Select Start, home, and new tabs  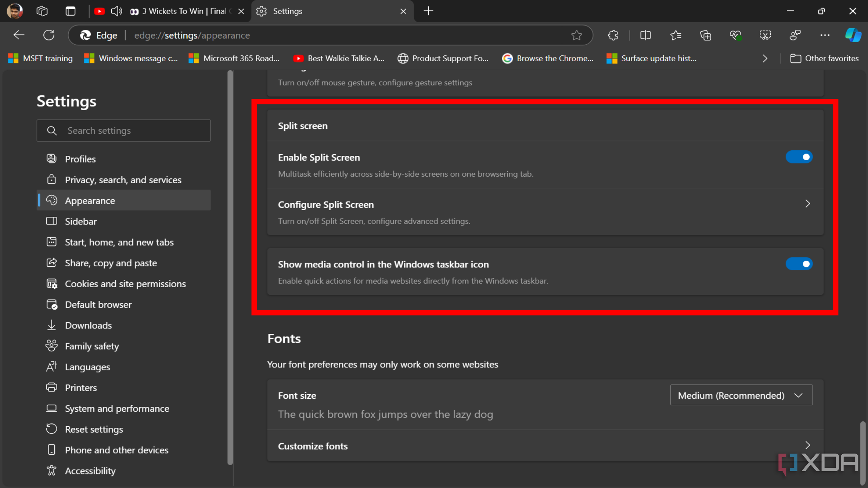point(119,241)
